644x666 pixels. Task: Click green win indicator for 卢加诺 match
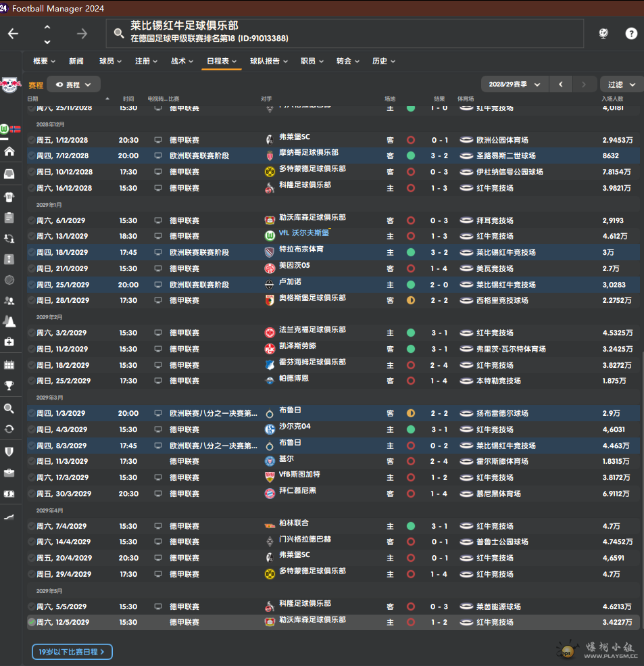(410, 285)
